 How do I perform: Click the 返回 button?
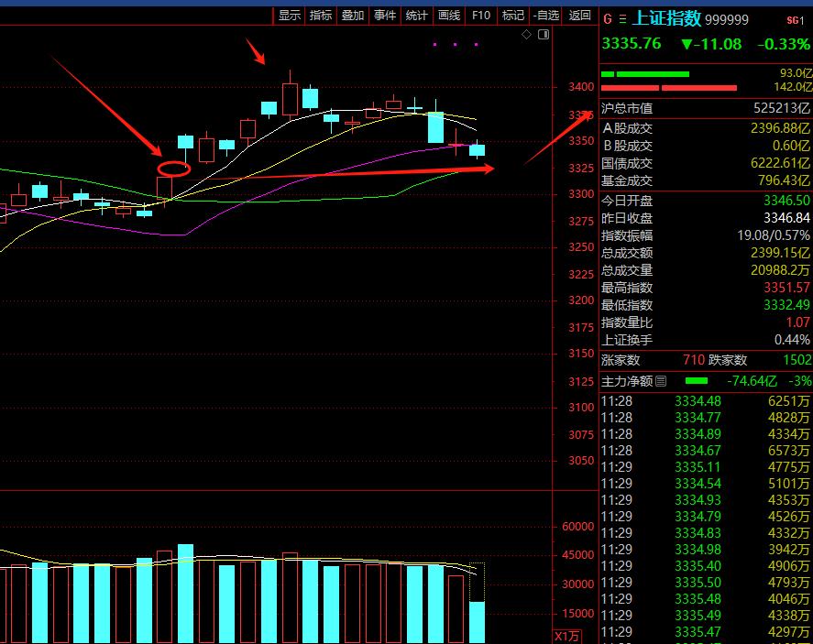(x=579, y=16)
